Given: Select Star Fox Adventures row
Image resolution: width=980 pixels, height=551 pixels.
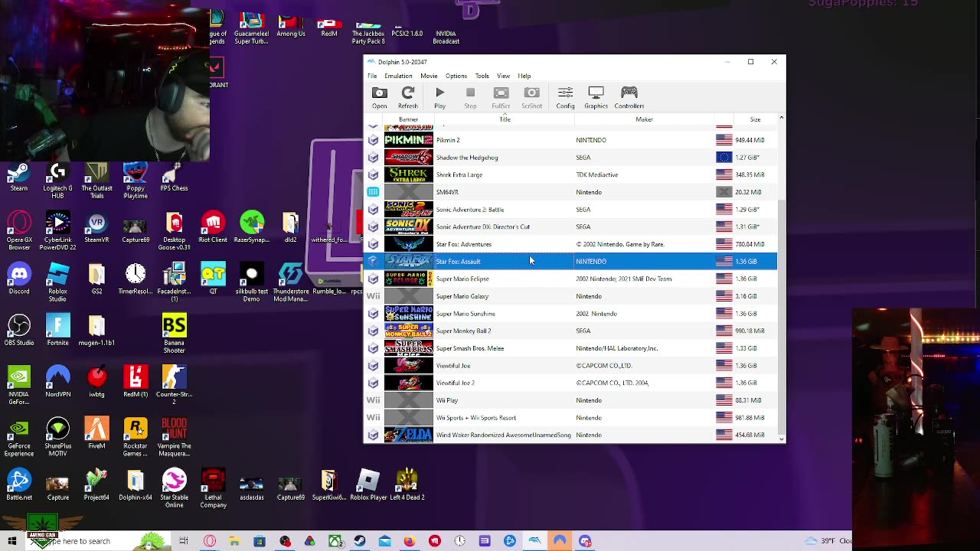Looking at the screenshot, I should pyautogui.click(x=570, y=244).
